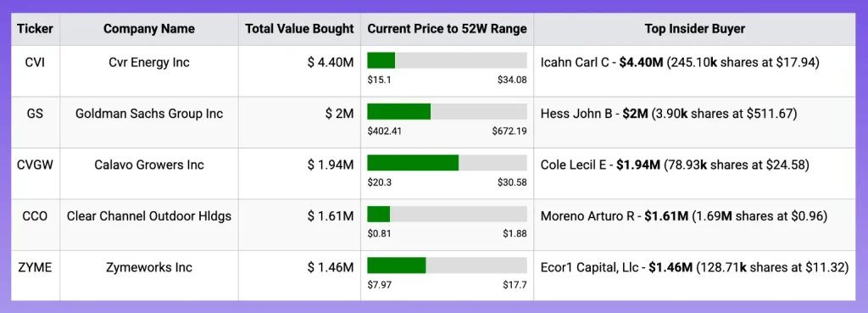Click the Ticker column header

click(35, 29)
